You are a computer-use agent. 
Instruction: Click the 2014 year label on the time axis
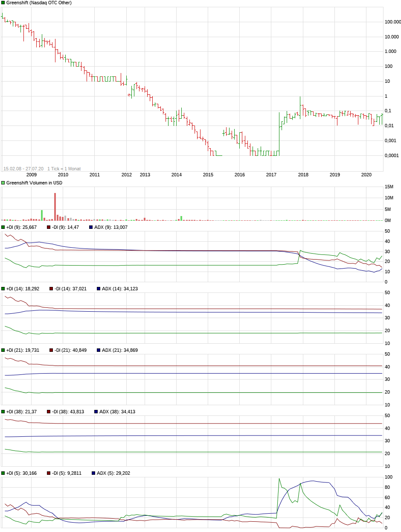point(177,175)
